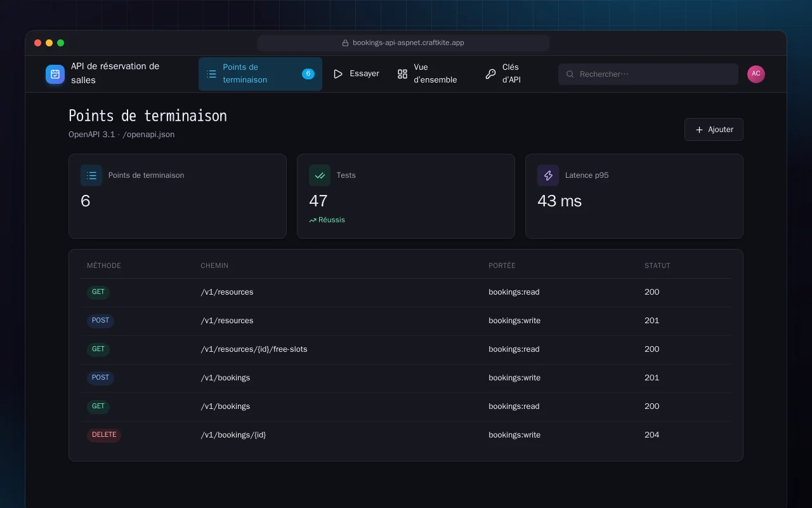812x508 pixels.
Task: Click the CHEMIN column header
Action: (x=214, y=265)
